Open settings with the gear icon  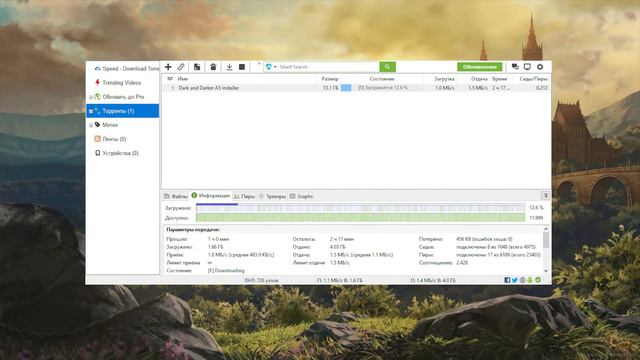[540, 67]
